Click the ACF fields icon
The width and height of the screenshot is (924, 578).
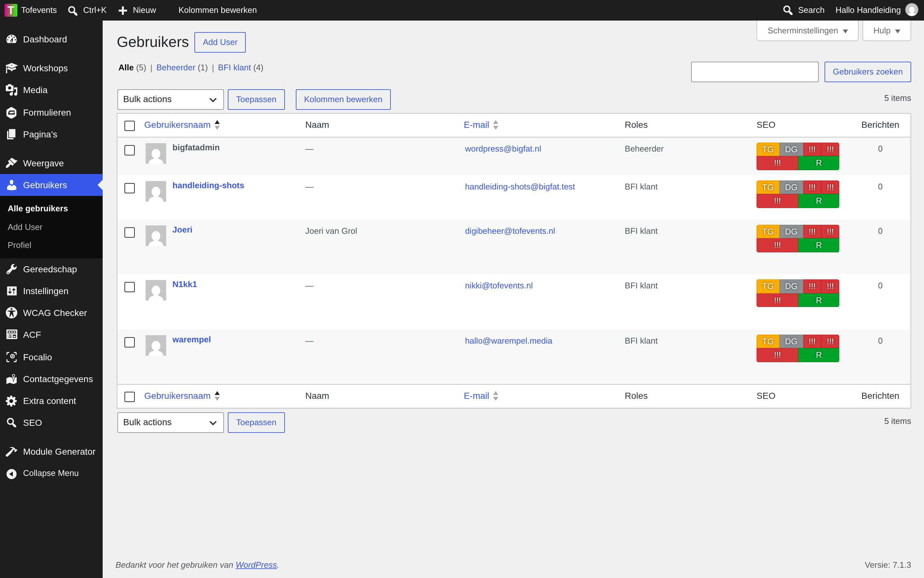[12, 335]
